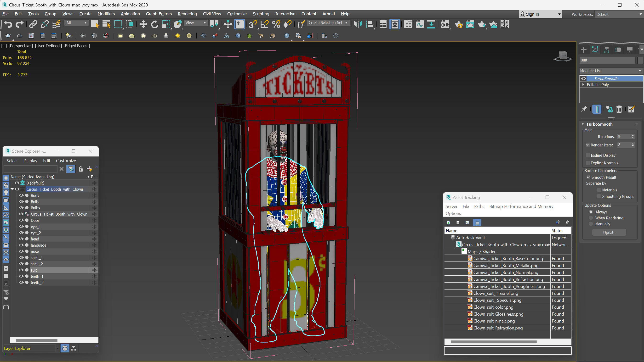Adjust the Iterations spinner arrows
Viewport: 644px width, 362px height.
pos(633,136)
